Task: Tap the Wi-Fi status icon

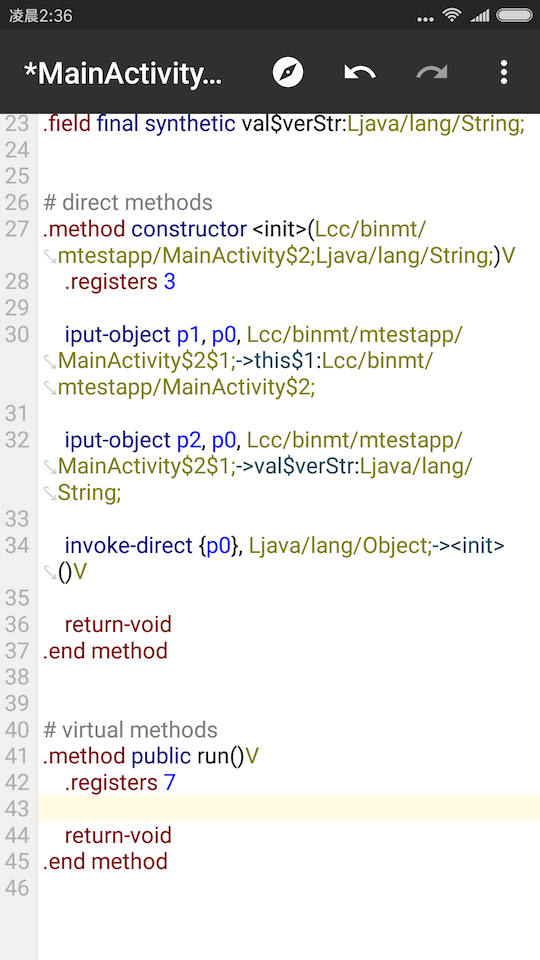Action: 452,15
